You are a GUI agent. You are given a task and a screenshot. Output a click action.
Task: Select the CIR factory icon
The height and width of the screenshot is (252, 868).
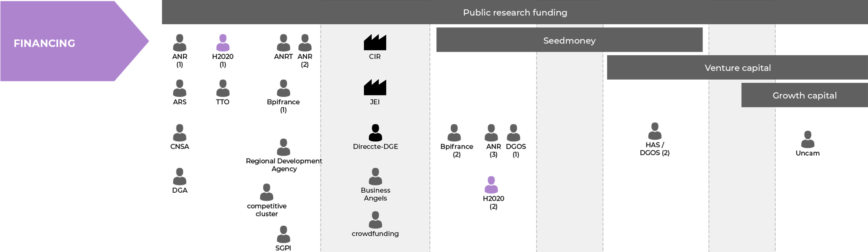pyautogui.click(x=375, y=42)
